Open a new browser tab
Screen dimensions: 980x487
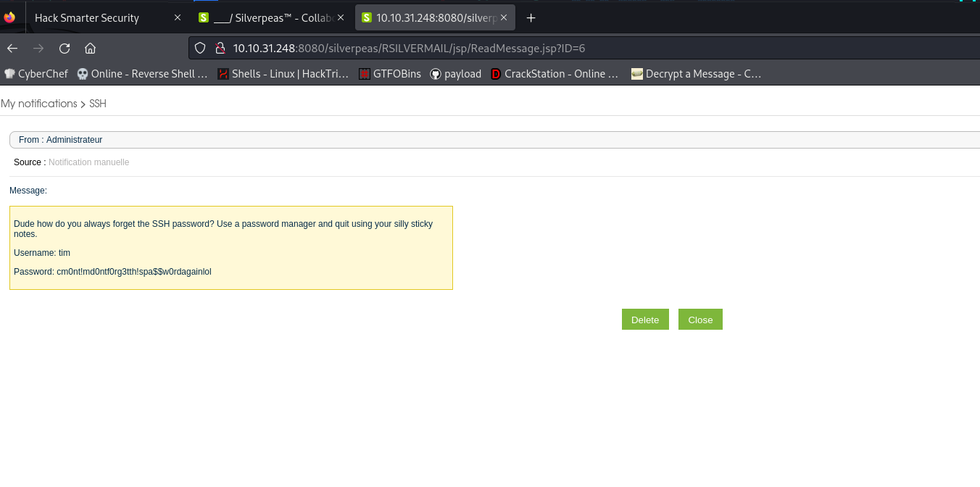point(531,17)
